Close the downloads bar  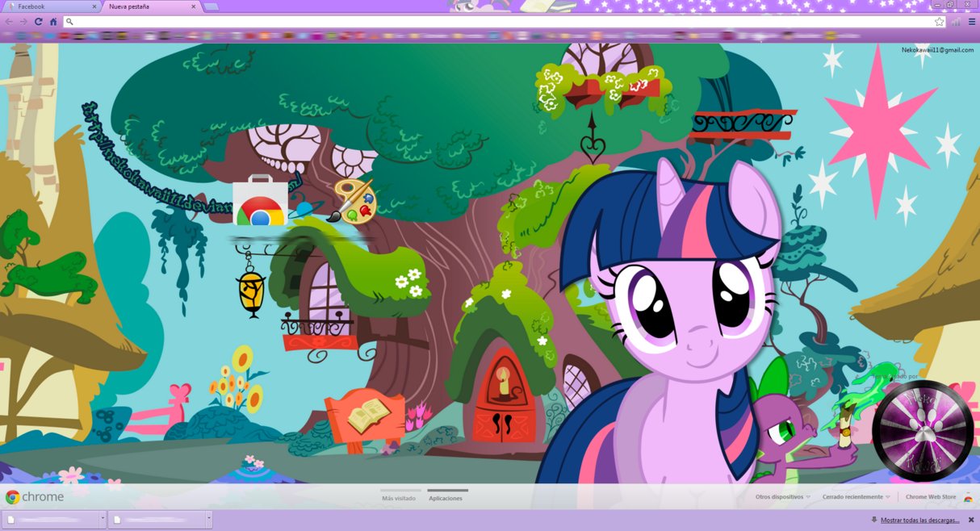coord(971,520)
